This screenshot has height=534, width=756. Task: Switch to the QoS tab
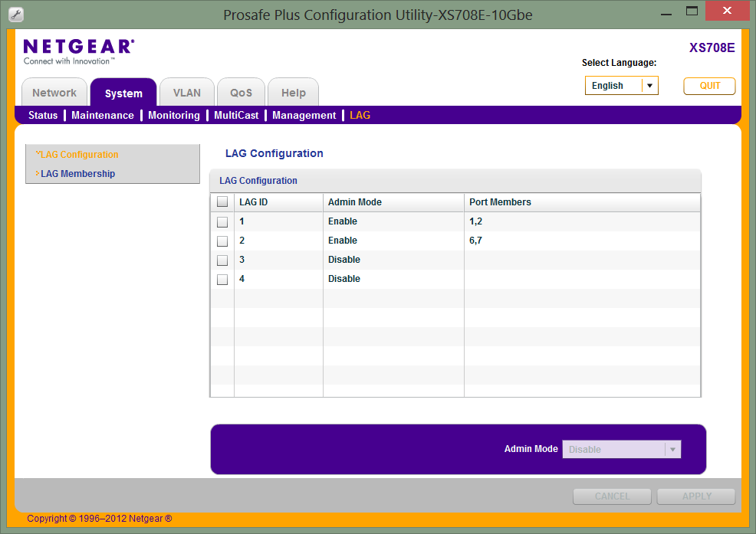pos(241,92)
